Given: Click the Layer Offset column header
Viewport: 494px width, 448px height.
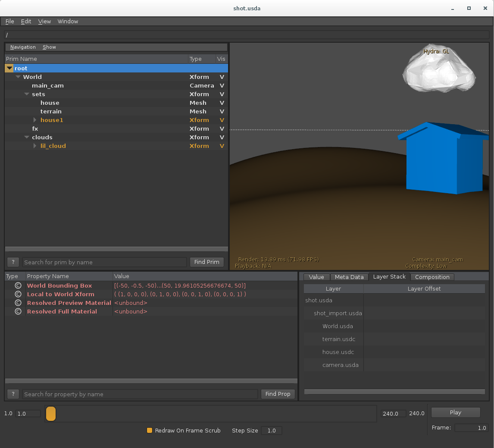Looking at the screenshot, I should [x=424, y=288].
